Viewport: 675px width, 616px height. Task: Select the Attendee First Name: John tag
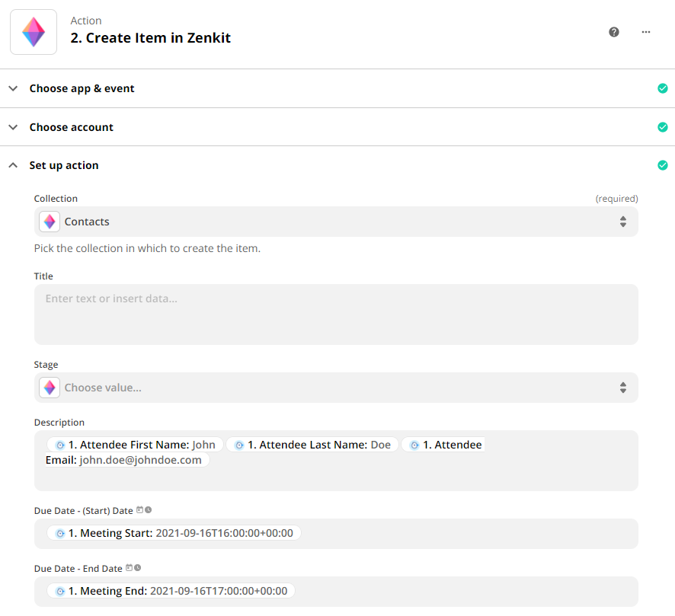135,445
